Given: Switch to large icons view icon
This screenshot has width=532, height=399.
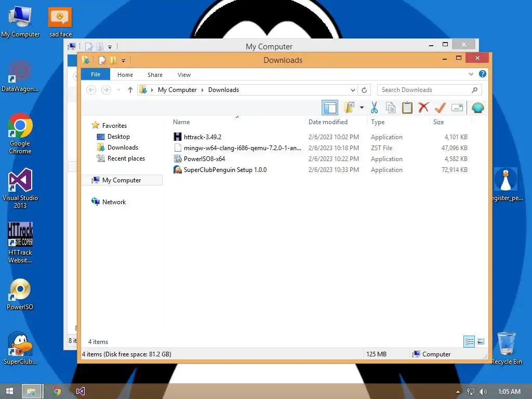Looking at the screenshot, I should (481, 341).
